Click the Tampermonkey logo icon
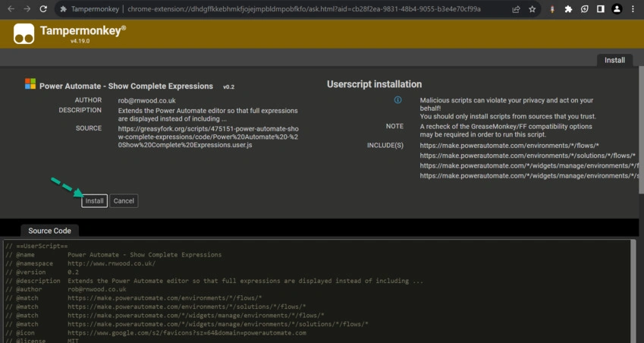 click(x=24, y=33)
